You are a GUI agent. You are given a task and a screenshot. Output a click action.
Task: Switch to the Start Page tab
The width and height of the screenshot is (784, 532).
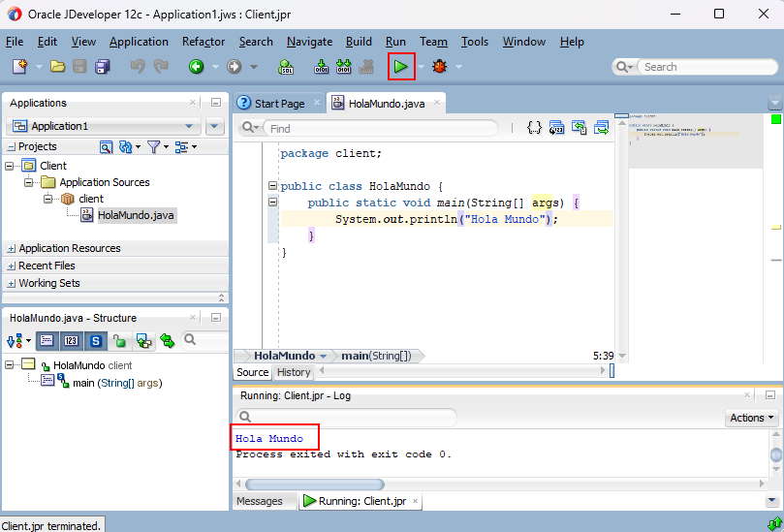point(279,104)
